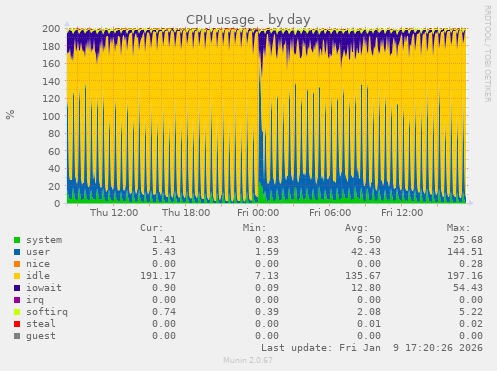Click softirq maximum value 5.22
Image resolution: width=497 pixels, height=371 pixels.
471,312
